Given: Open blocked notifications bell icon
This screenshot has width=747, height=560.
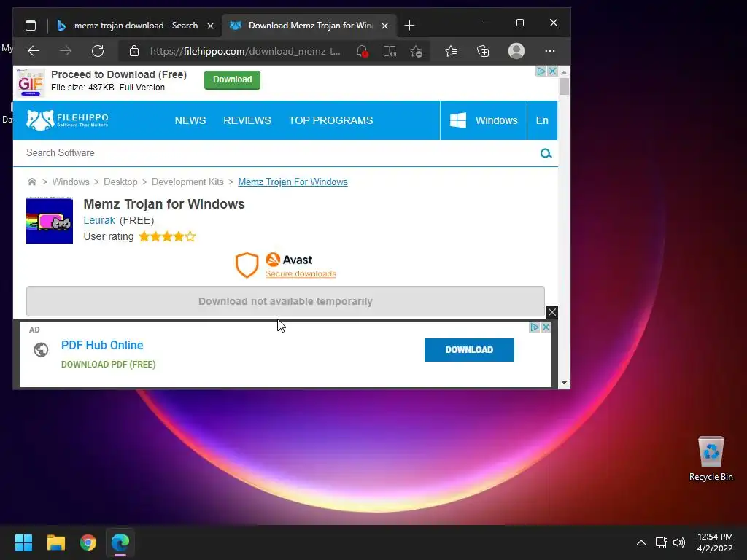Looking at the screenshot, I should click(x=362, y=51).
